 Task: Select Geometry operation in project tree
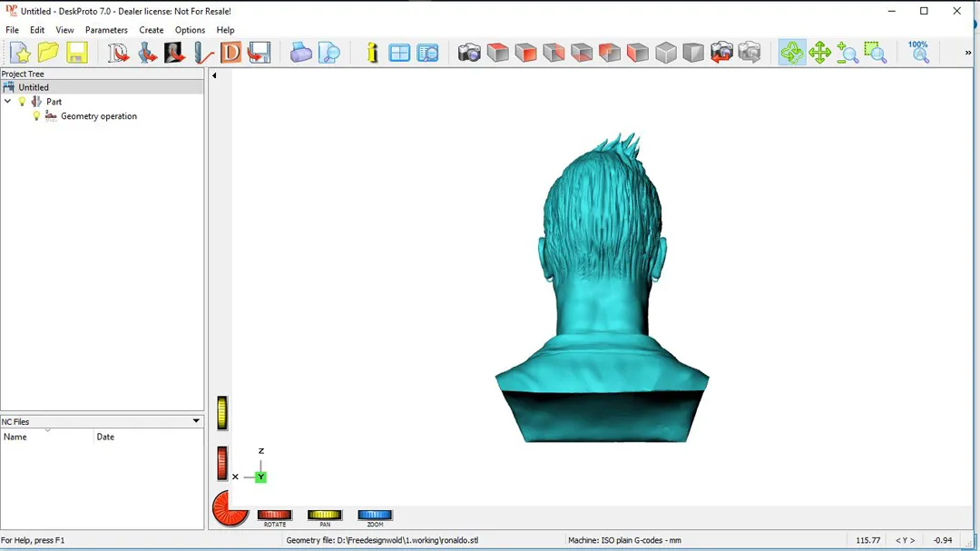(99, 116)
